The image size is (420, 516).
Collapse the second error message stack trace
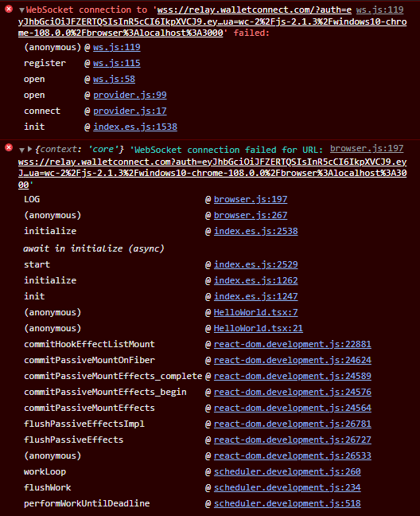[21, 150]
